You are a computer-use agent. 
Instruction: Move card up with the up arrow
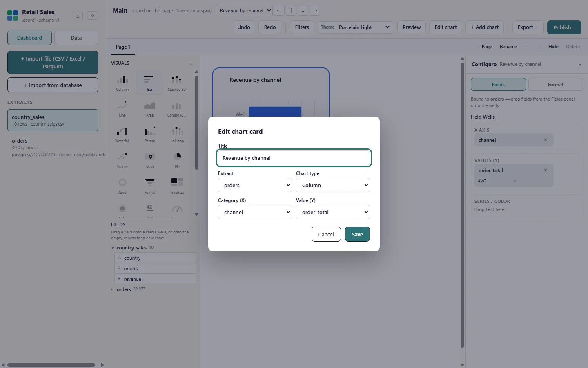[x=291, y=11]
